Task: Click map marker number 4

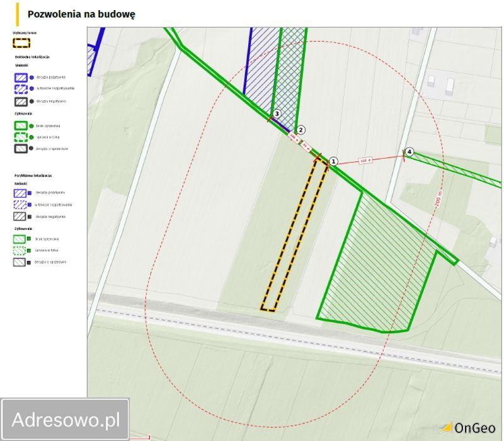Action: (x=409, y=152)
